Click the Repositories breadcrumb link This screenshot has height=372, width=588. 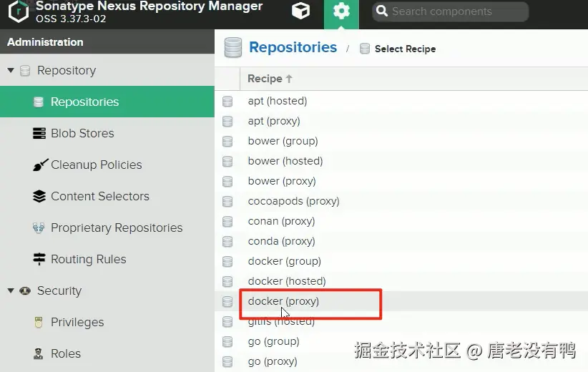pyautogui.click(x=293, y=48)
